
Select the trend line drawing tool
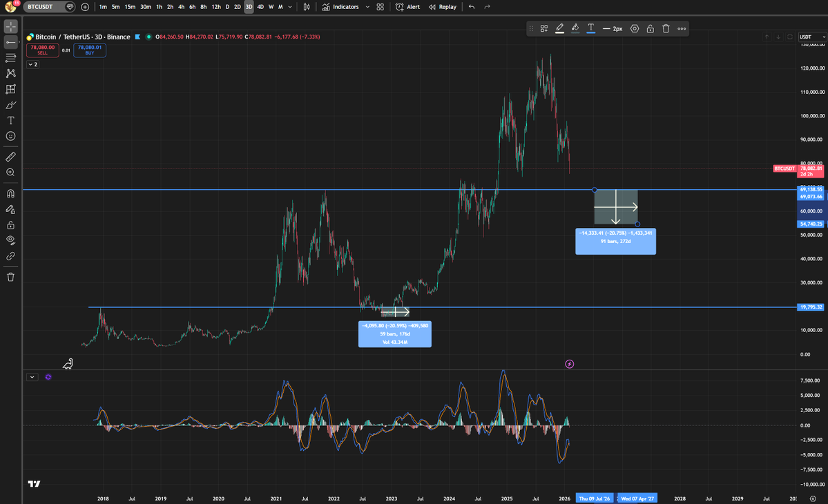pos(10,41)
